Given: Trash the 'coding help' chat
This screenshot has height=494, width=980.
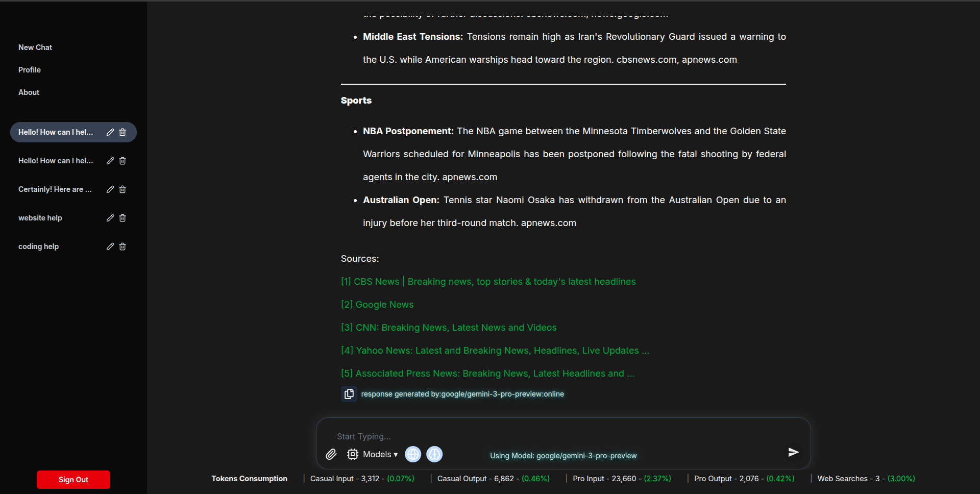Looking at the screenshot, I should [122, 246].
